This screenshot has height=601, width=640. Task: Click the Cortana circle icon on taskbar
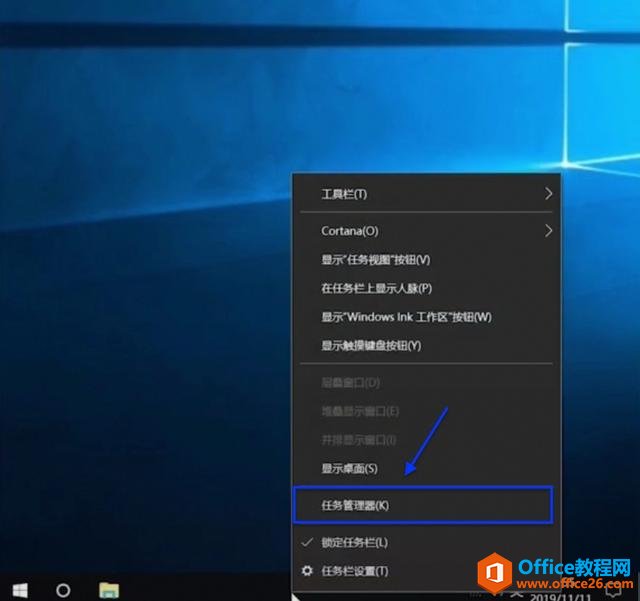pyautogui.click(x=63, y=589)
